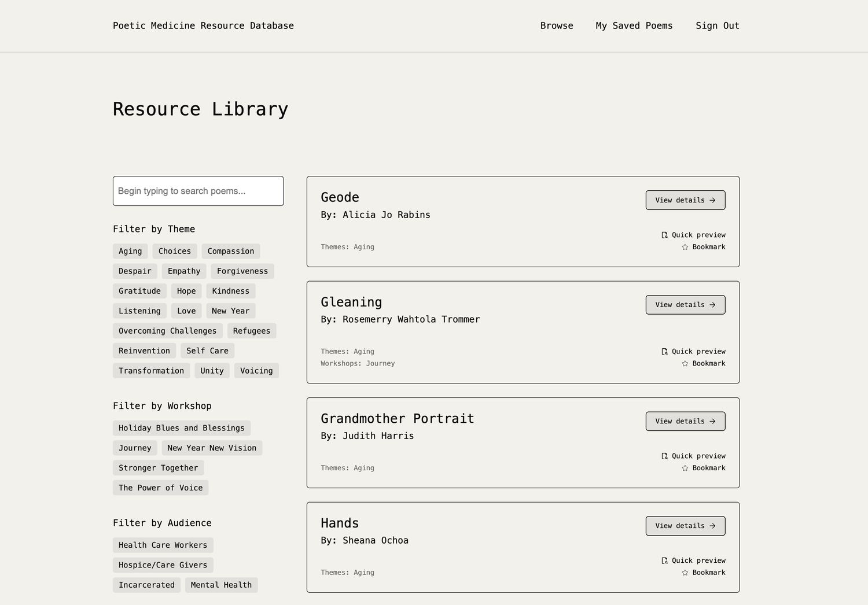Star-bookmark the Hands poem

(685, 573)
